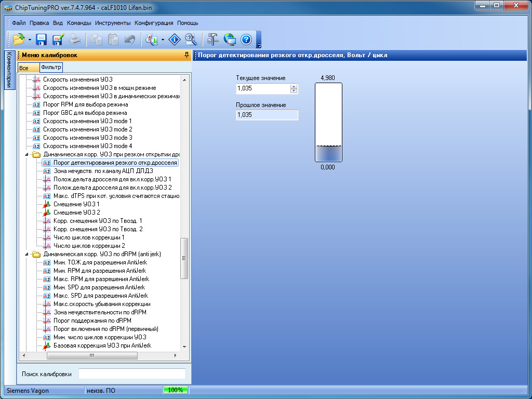
Task: Click the Поиск калибровки search field
Action: (132, 374)
